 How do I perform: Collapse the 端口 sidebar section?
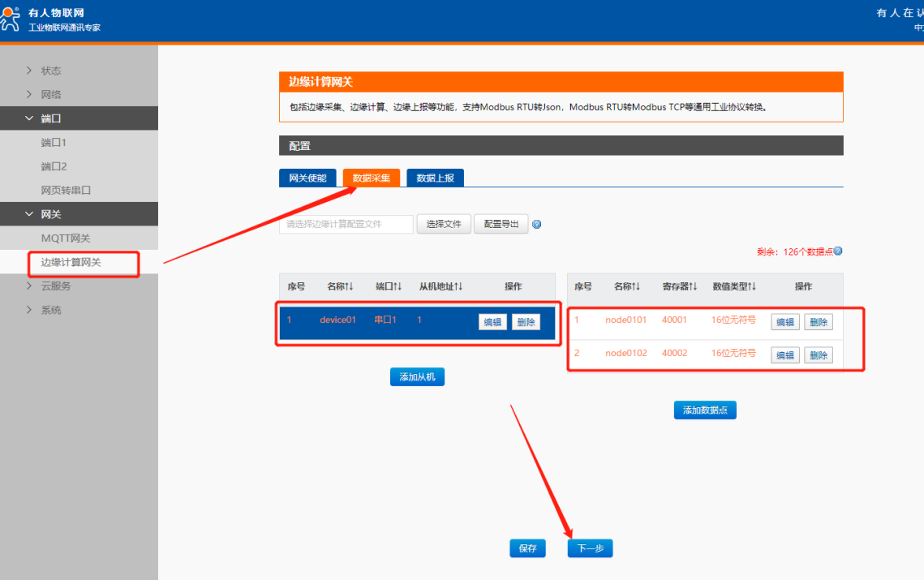click(51, 118)
